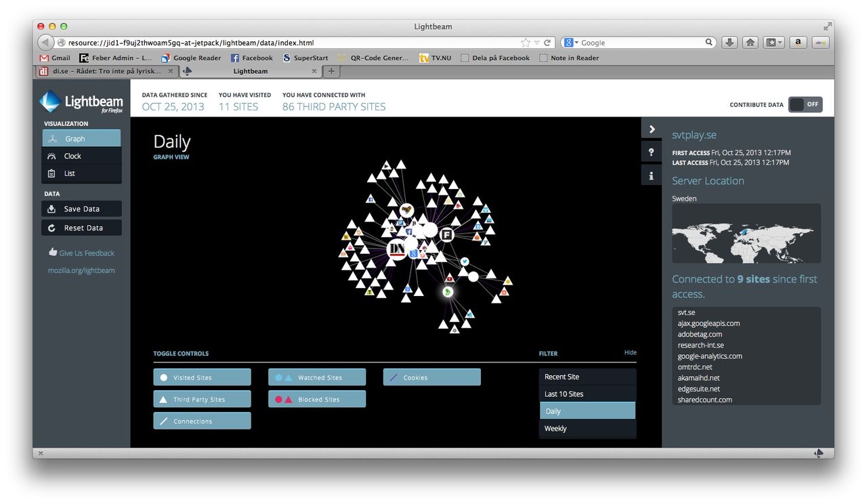Image resolution: width=867 pixels, height=504 pixels.
Task: Select the DN site node in graph
Action: coord(397,250)
